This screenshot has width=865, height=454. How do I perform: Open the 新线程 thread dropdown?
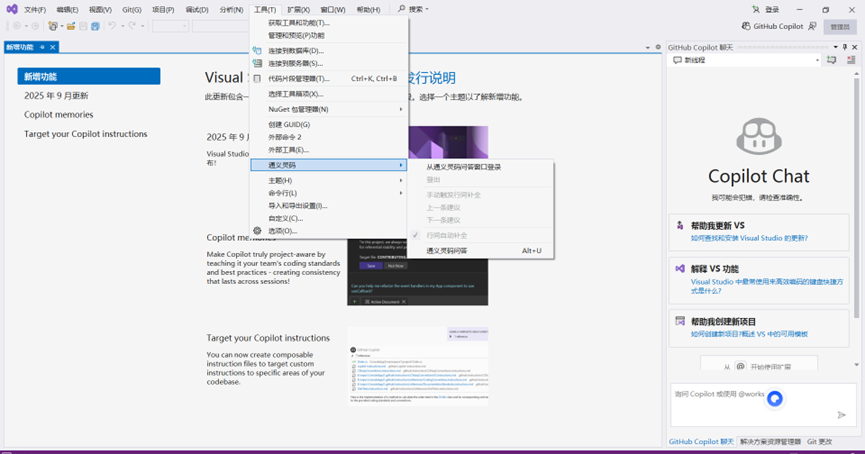point(817,60)
